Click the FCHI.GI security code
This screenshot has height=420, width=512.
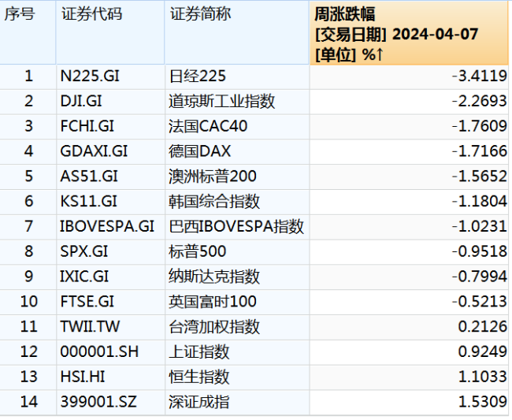click(87, 126)
